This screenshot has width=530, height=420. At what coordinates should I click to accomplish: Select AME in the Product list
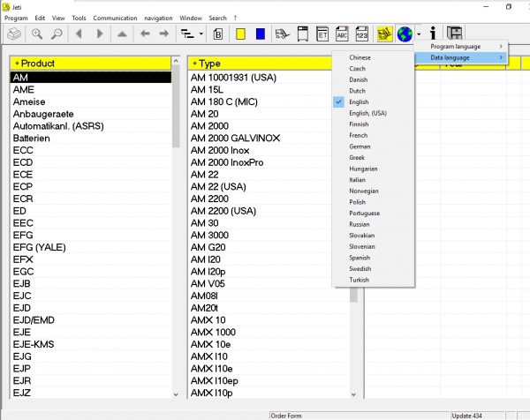click(x=91, y=90)
